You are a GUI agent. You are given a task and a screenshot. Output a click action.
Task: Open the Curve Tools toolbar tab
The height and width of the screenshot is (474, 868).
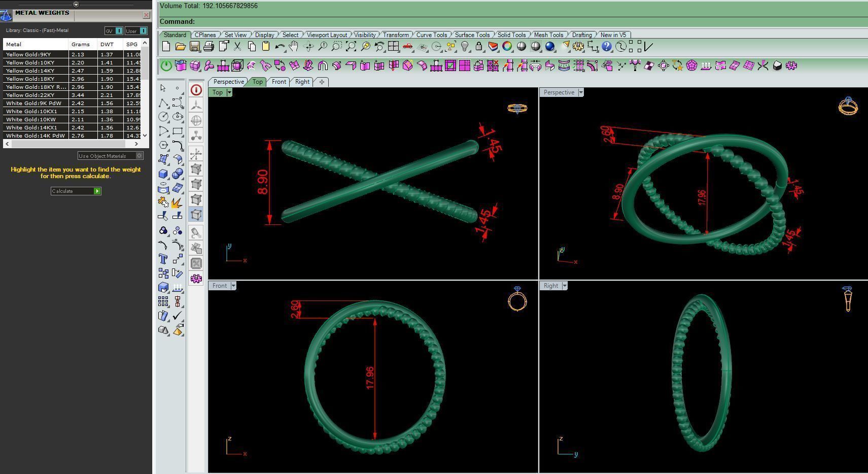pyautogui.click(x=432, y=35)
